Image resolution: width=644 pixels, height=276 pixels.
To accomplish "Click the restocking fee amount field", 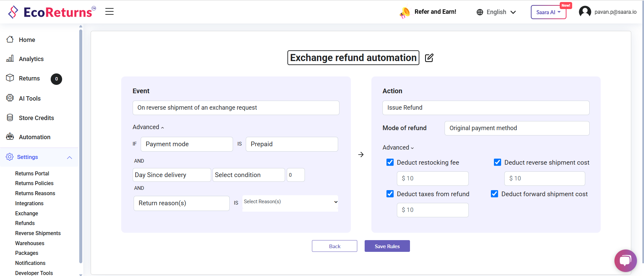I will point(432,178).
